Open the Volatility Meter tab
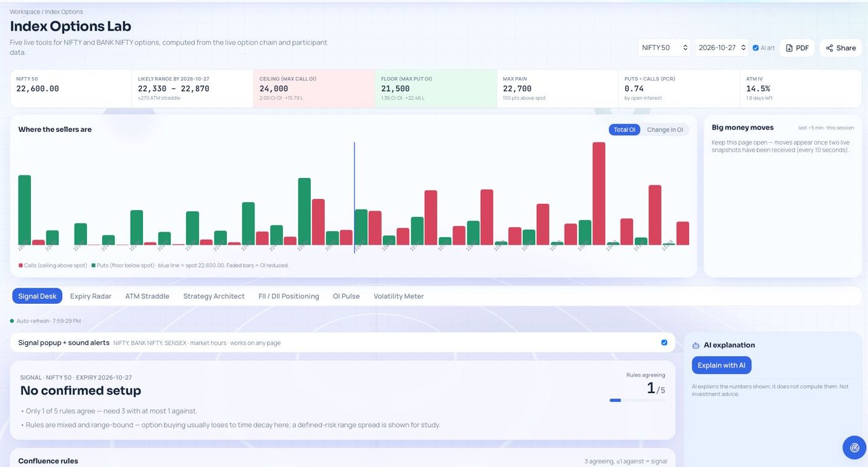 (x=399, y=296)
